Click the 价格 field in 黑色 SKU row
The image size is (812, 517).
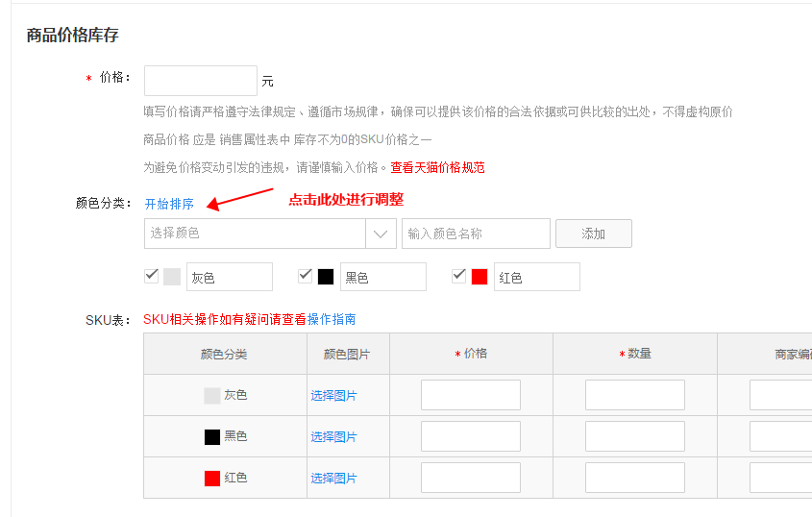(x=471, y=436)
